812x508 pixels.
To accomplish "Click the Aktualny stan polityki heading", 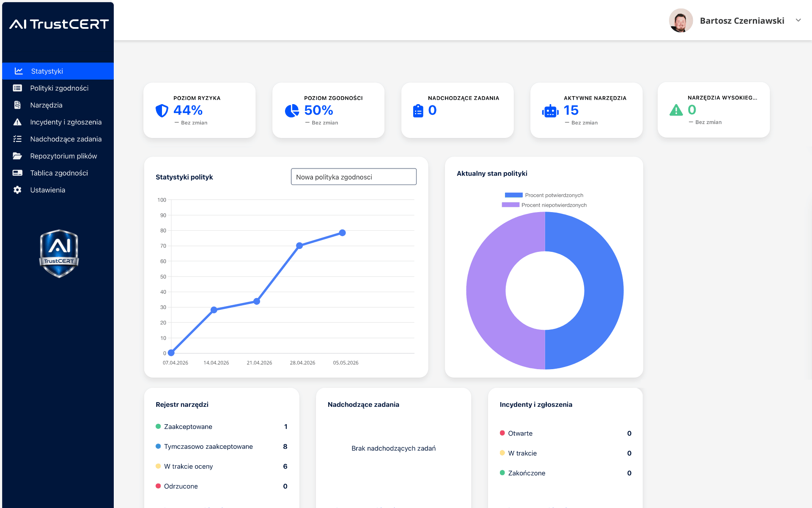I will pos(492,174).
